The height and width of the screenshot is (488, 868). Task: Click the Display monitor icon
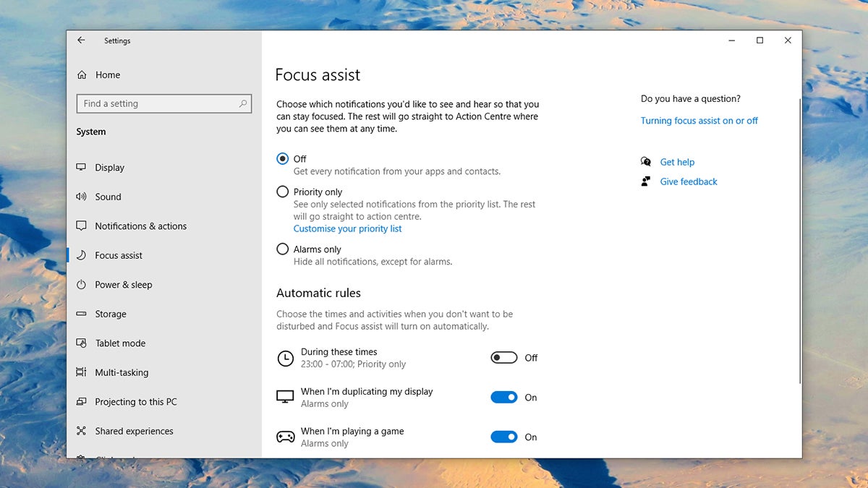point(81,168)
